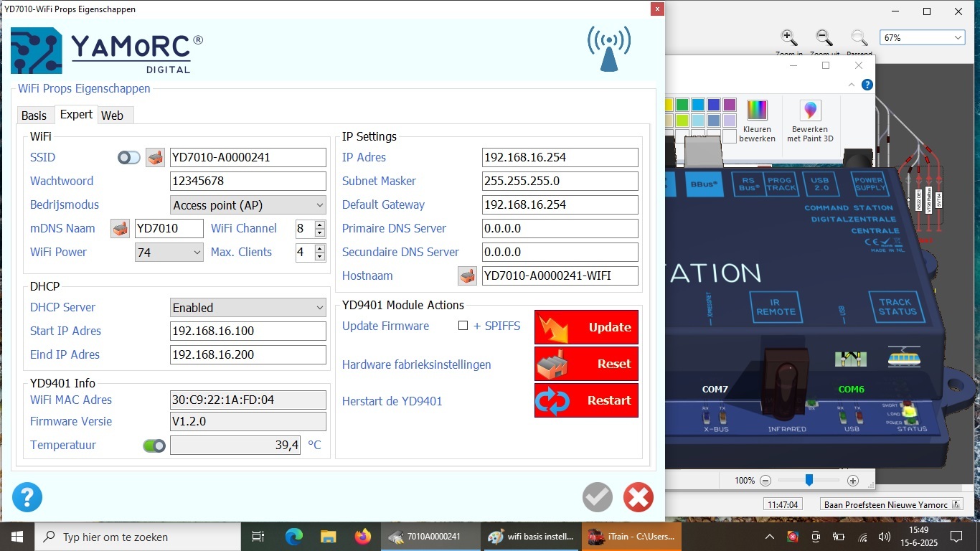
Task: Open File Explorer from the taskbar
Action: [328, 537]
